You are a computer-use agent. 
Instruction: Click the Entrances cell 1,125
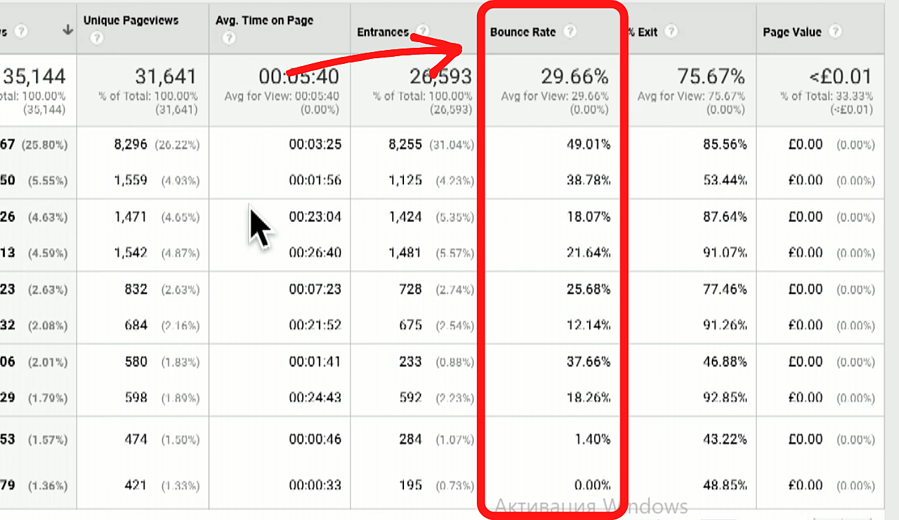coord(405,181)
